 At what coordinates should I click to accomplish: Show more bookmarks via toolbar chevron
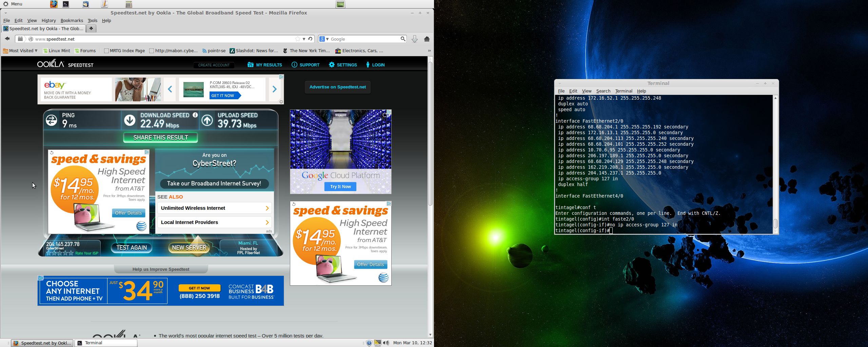click(x=429, y=51)
